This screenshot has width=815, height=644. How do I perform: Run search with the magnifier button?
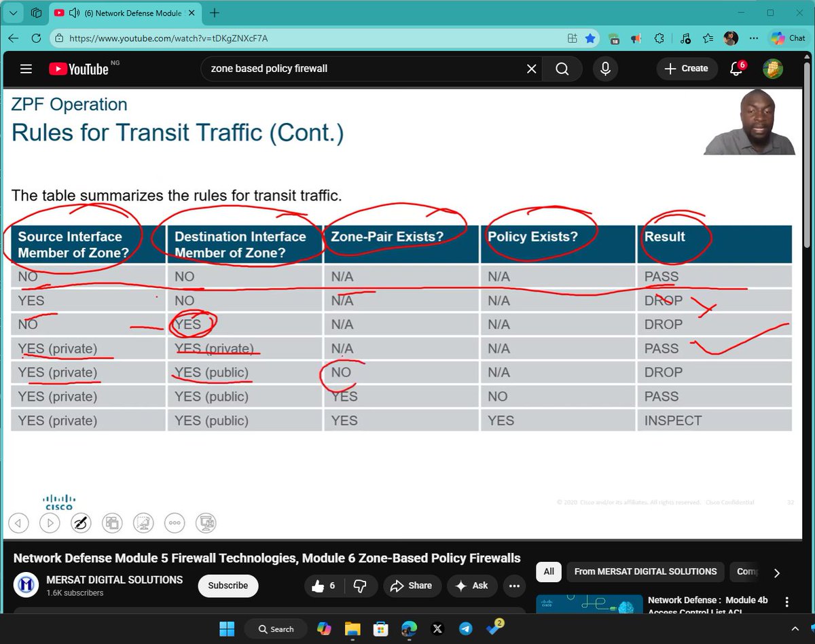(562, 69)
